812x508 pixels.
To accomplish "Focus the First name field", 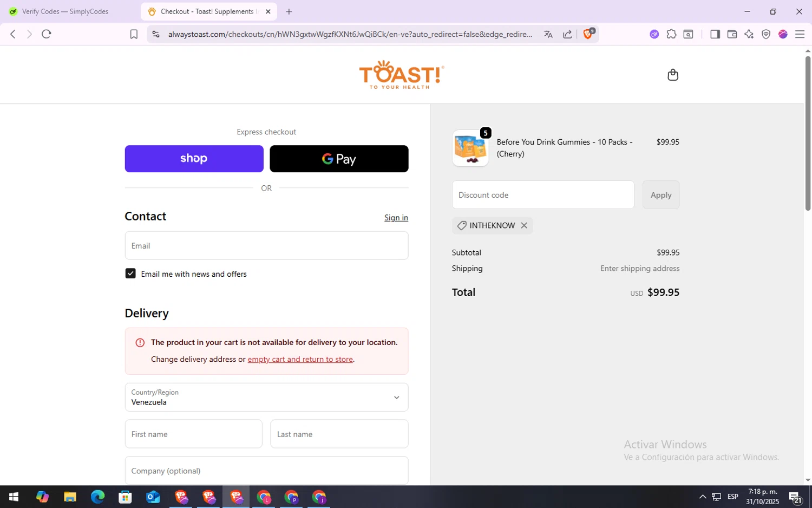I will pyautogui.click(x=193, y=434).
